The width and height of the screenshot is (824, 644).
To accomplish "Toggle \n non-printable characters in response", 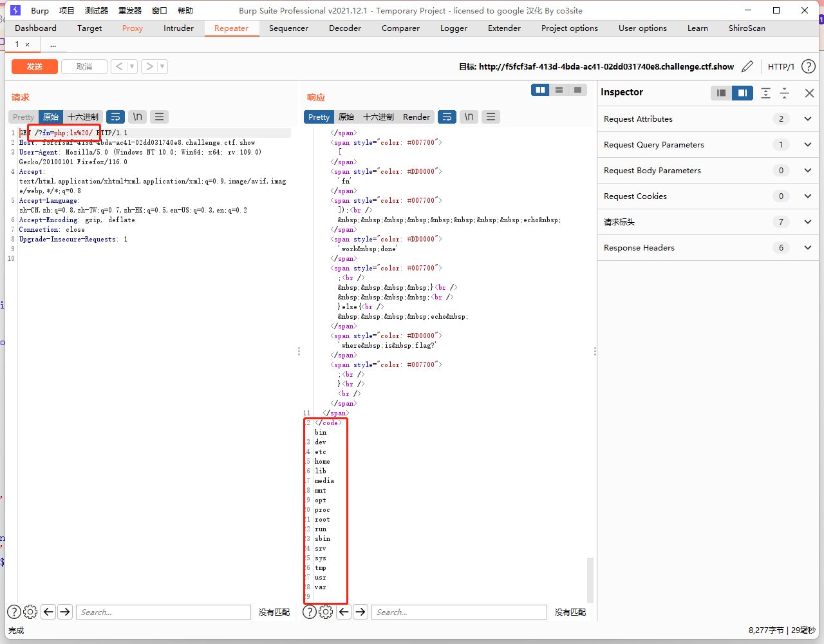I will pyautogui.click(x=469, y=117).
